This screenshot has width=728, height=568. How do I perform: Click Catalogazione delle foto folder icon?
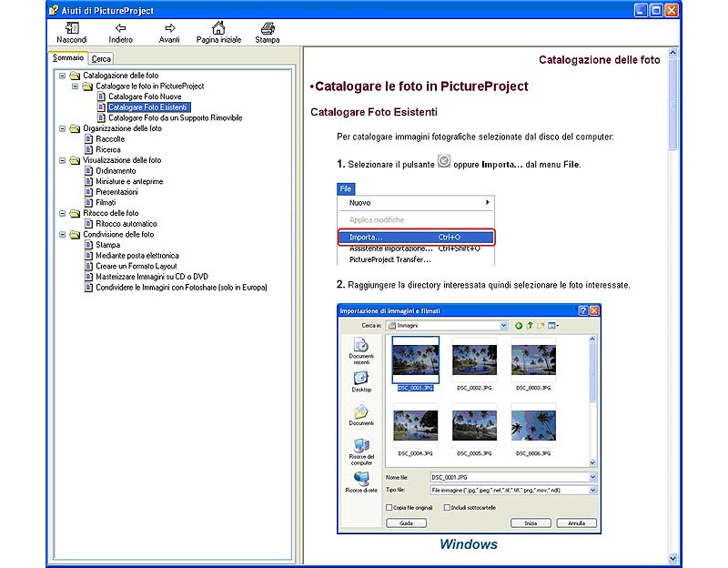75,76
